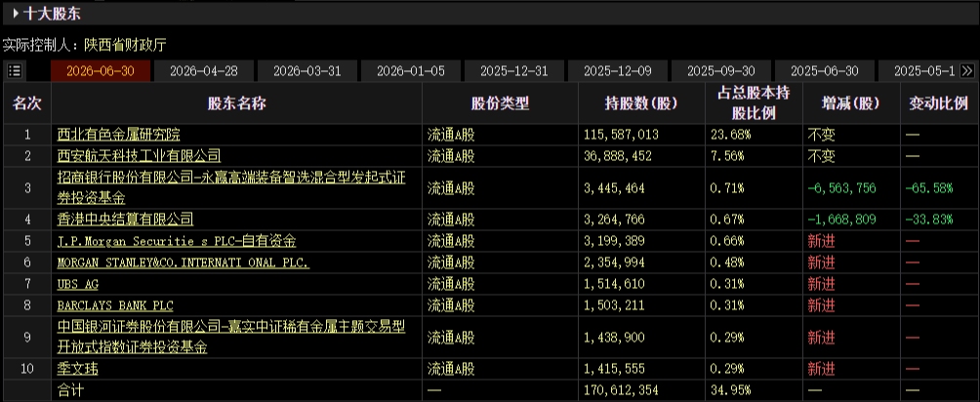Open the UBS AG shareholder link

(77, 285)
